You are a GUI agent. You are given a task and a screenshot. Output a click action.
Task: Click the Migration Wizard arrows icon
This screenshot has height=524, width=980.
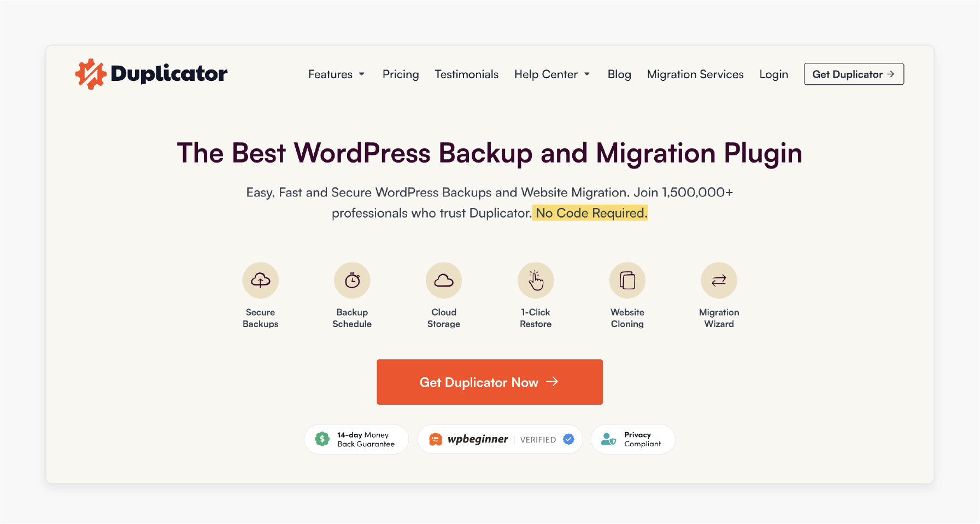(719, 281)
